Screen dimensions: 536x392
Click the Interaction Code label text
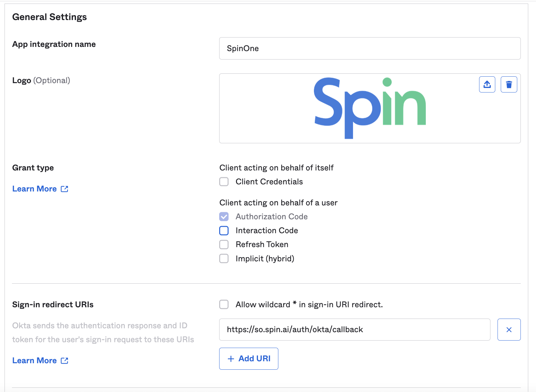tap(267, 231)
